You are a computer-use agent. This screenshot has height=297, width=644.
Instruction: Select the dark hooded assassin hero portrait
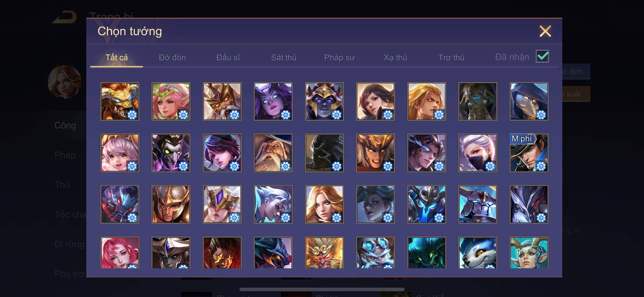coord(324,153)
